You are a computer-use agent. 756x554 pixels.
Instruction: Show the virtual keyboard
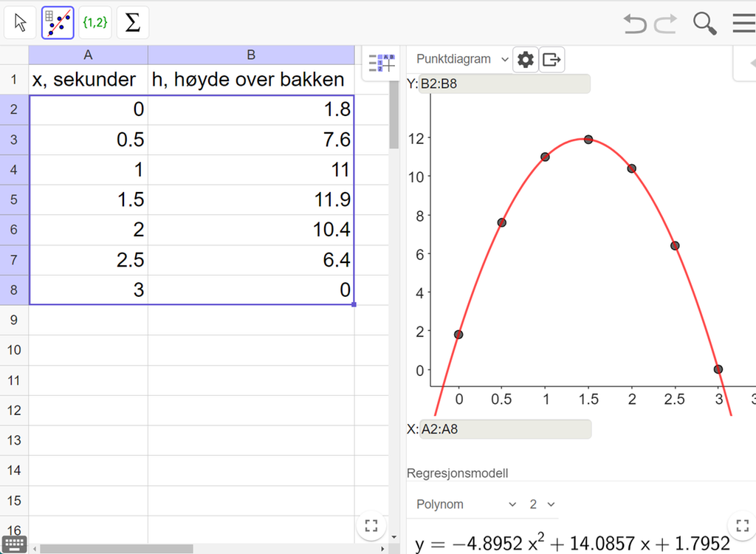pyautogui.click(x=14, y=544)
